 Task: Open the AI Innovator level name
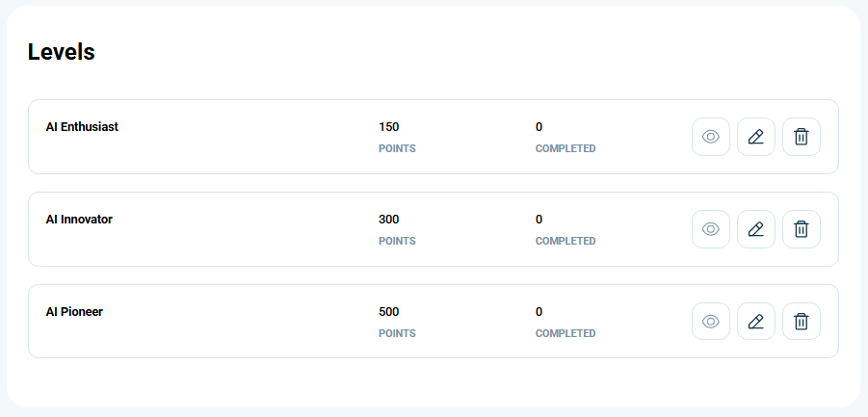click(x=79, y=219)
